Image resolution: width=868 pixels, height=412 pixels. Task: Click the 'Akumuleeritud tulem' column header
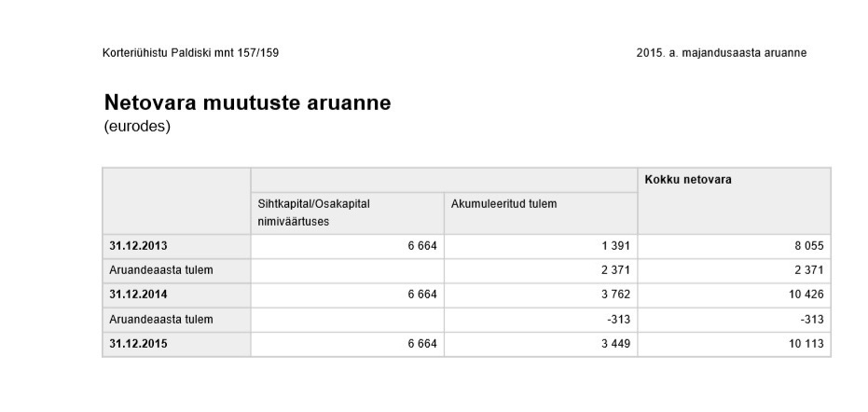coord(503,203)
